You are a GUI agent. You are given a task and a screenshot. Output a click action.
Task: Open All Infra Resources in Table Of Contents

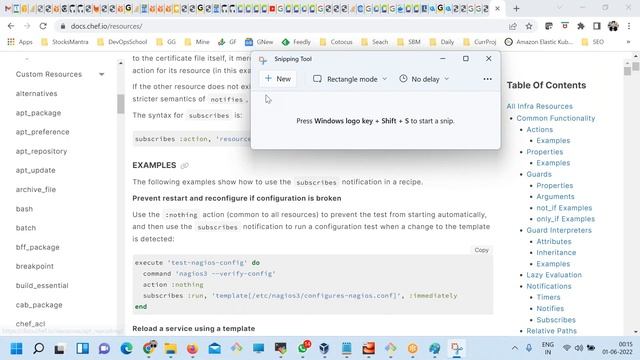tap(540, 106)
